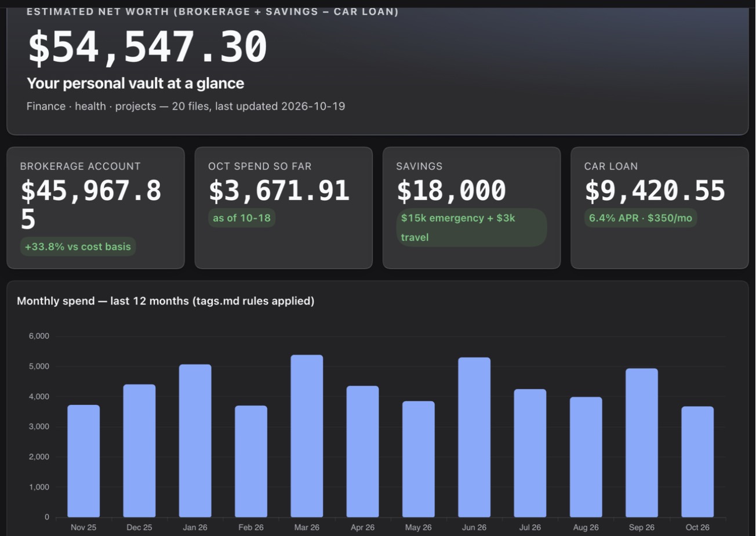The image size is (756, 536).
Task: Click the Nov 25 spend bar
Action: (x=83, y=461)
